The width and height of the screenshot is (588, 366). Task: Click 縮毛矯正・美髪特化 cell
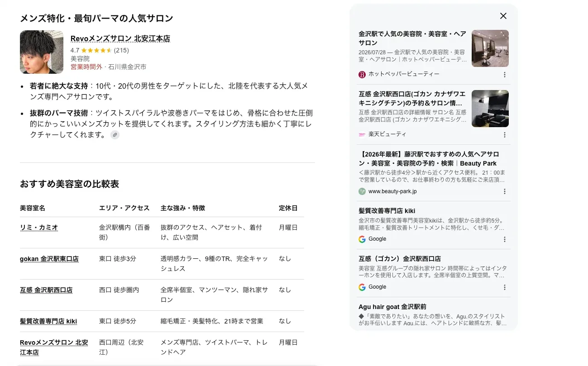click(212, 321)
